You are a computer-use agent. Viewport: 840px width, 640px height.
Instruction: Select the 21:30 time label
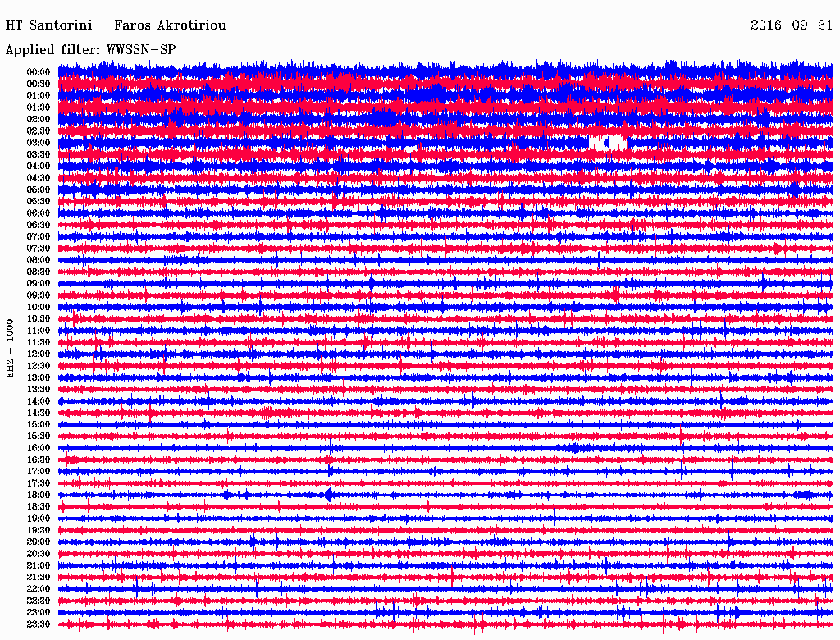click(x=38, y=578)
